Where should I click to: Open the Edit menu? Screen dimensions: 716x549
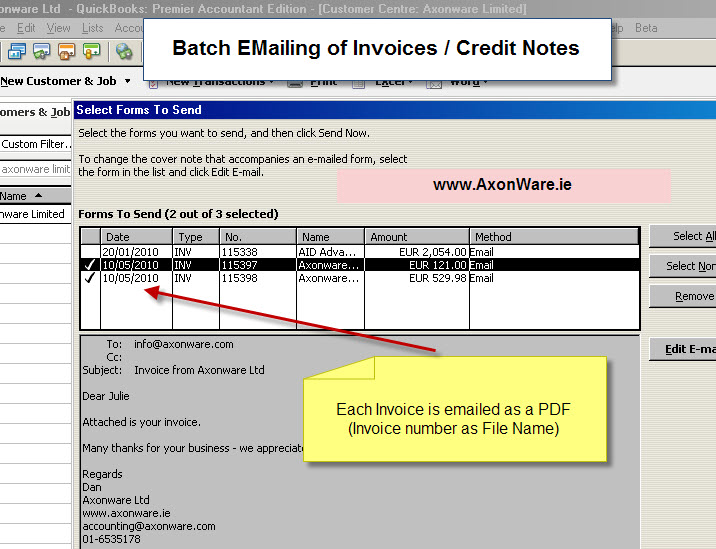click(26, 28)
